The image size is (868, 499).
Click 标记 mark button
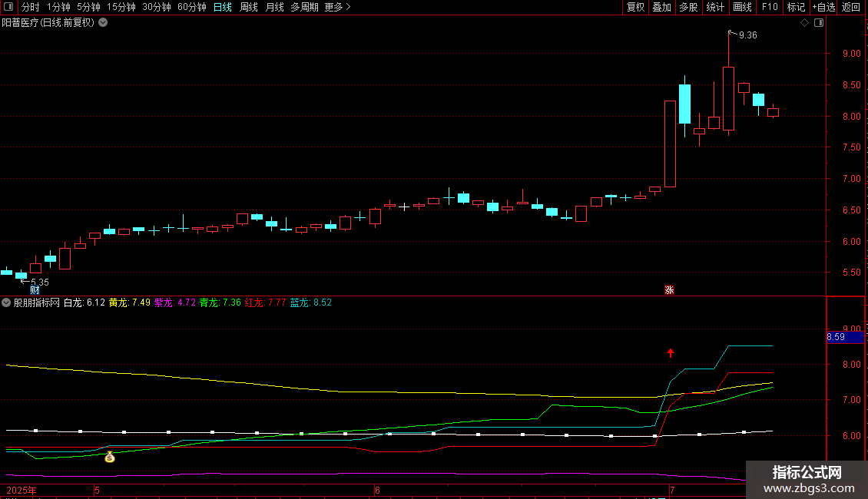[796, 7]
